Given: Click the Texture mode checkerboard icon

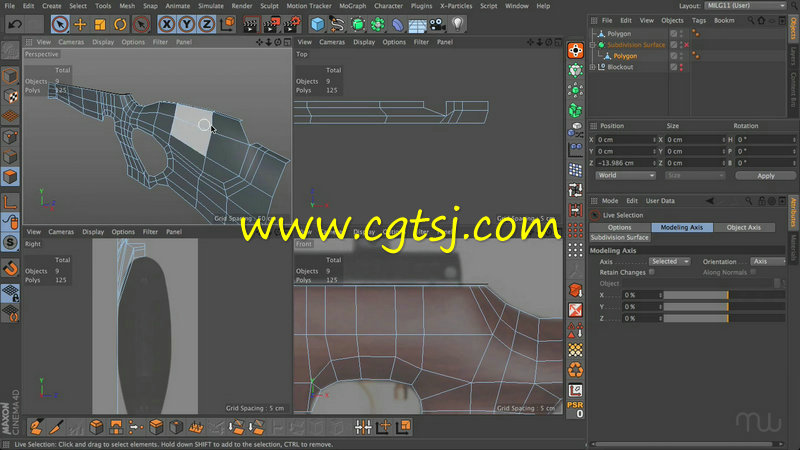Looking at the screenshot, I should 10,96.
